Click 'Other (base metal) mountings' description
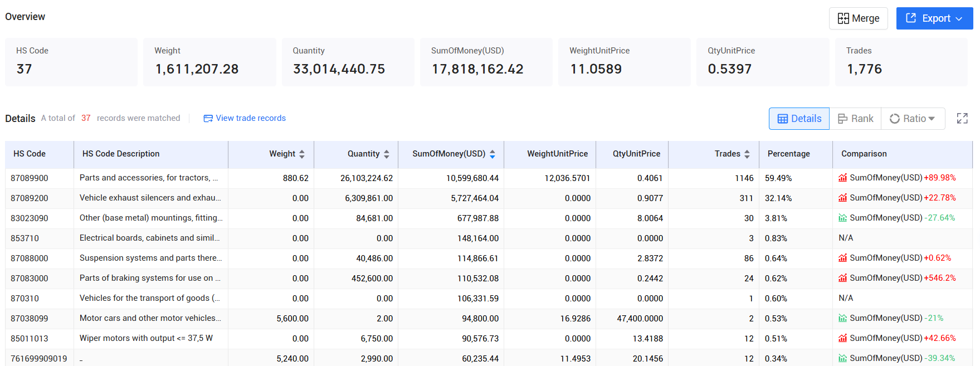 point(151,218)
